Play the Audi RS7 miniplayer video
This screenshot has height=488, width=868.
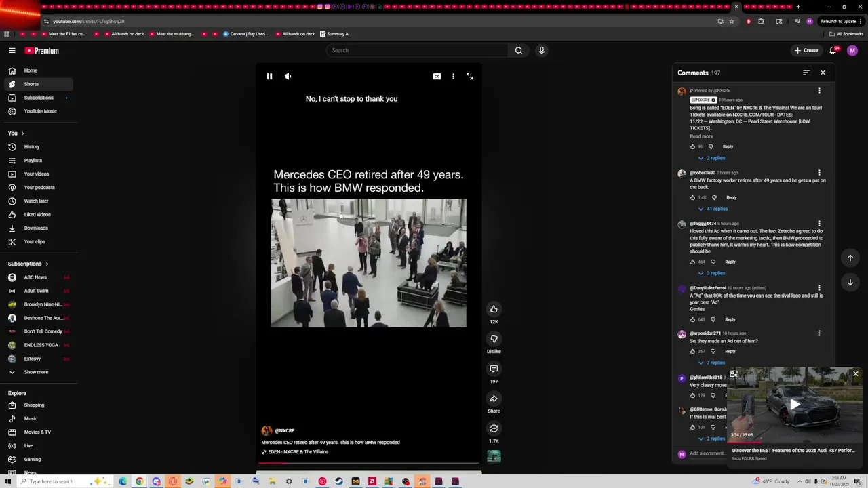(x=795, y=405)
